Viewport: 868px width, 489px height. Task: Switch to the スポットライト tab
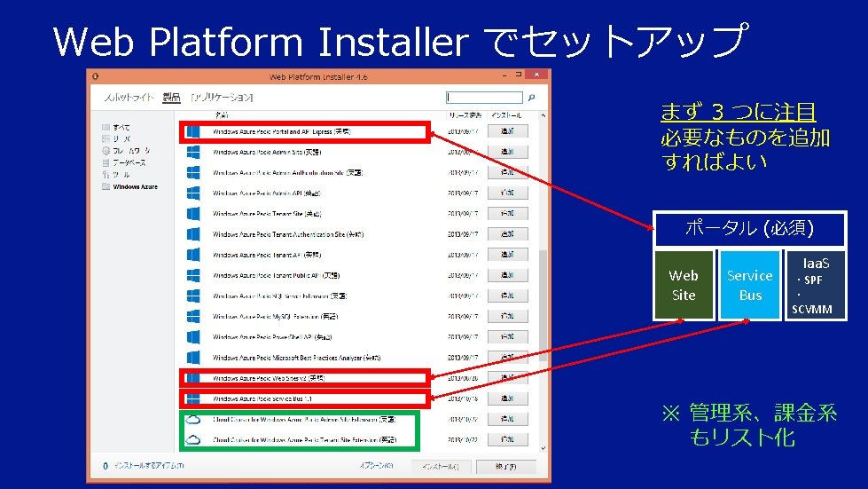[x=129, y=98]
